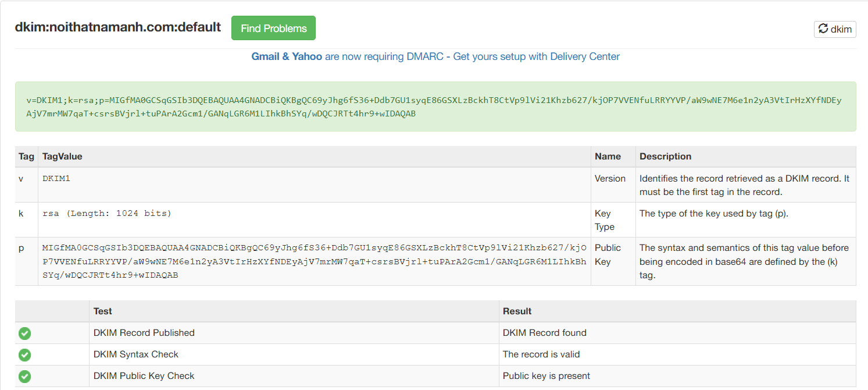Open the Gmail & Yahoo DMARC link
Viewport: 868px width, 390px height.
click(435, 56)
